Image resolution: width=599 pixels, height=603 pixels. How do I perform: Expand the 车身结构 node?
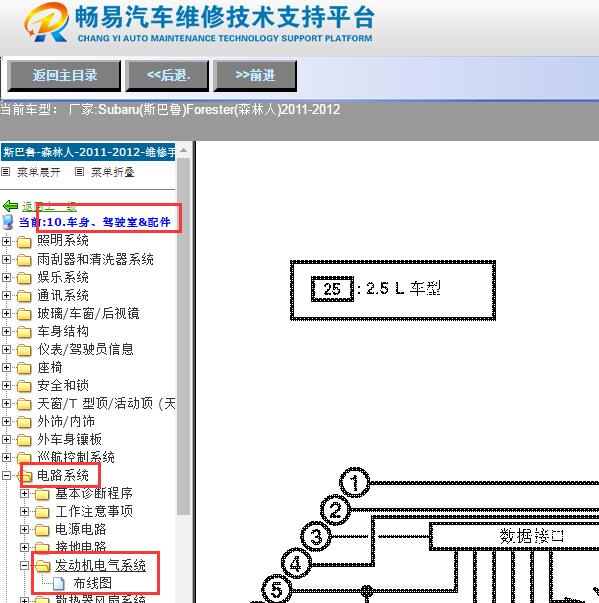[x=6, y=331]
